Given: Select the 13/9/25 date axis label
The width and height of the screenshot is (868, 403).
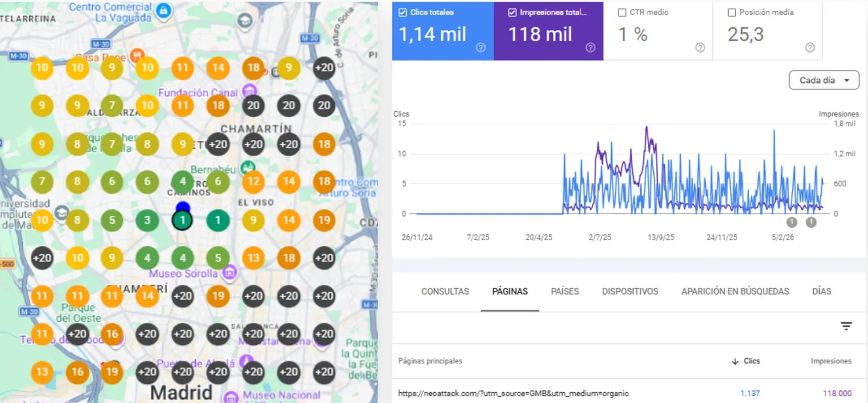Looking at the screenshot, I should point(661,238).
